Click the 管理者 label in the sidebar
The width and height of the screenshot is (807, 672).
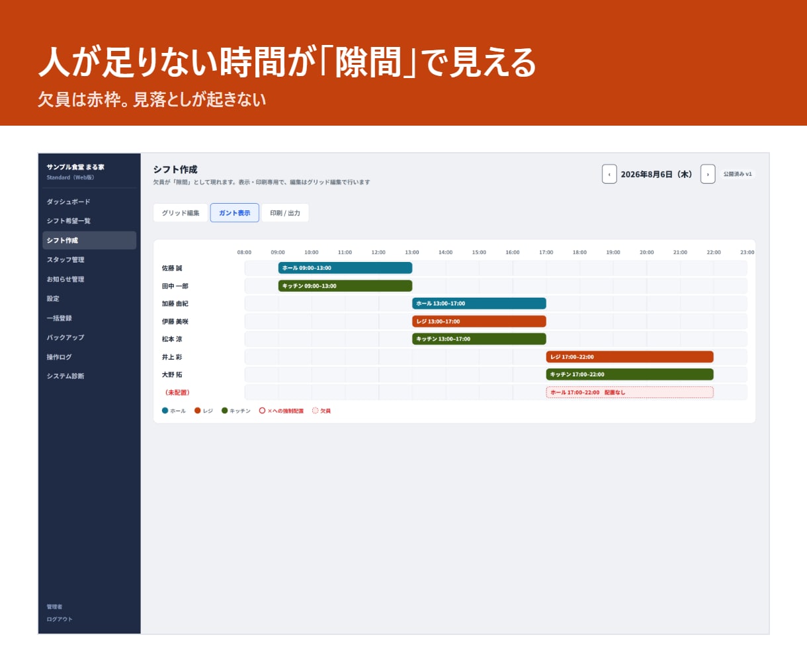54,607
